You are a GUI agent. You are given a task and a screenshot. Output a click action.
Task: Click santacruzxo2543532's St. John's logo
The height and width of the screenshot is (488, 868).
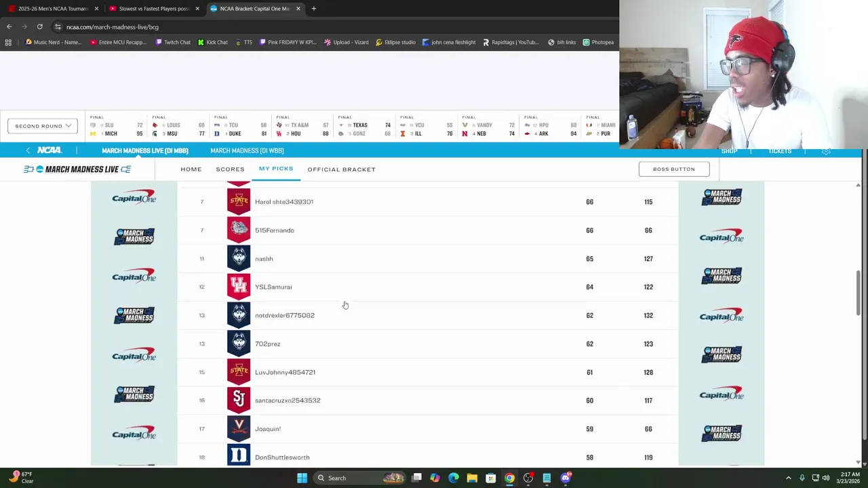tap(239, 400)
